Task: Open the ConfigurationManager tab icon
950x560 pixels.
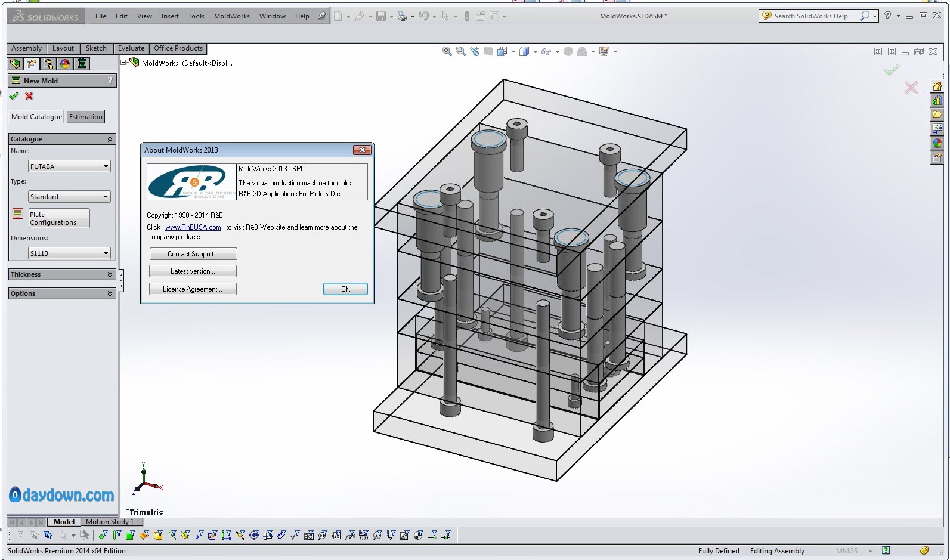Action: [x=48, y=64]
